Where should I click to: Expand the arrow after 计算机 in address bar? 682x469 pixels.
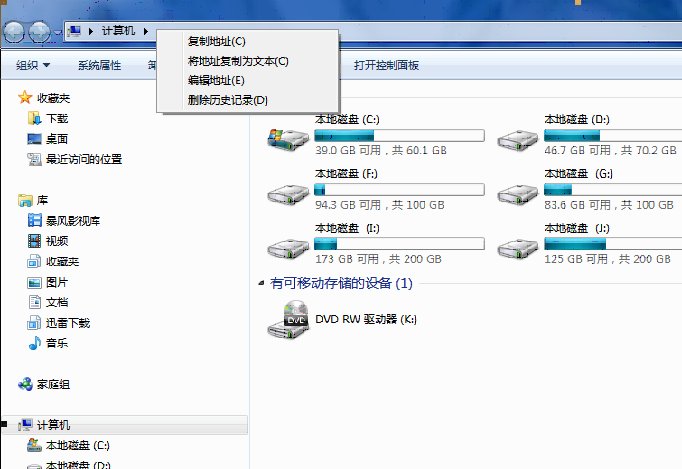(x=146, y=31)
